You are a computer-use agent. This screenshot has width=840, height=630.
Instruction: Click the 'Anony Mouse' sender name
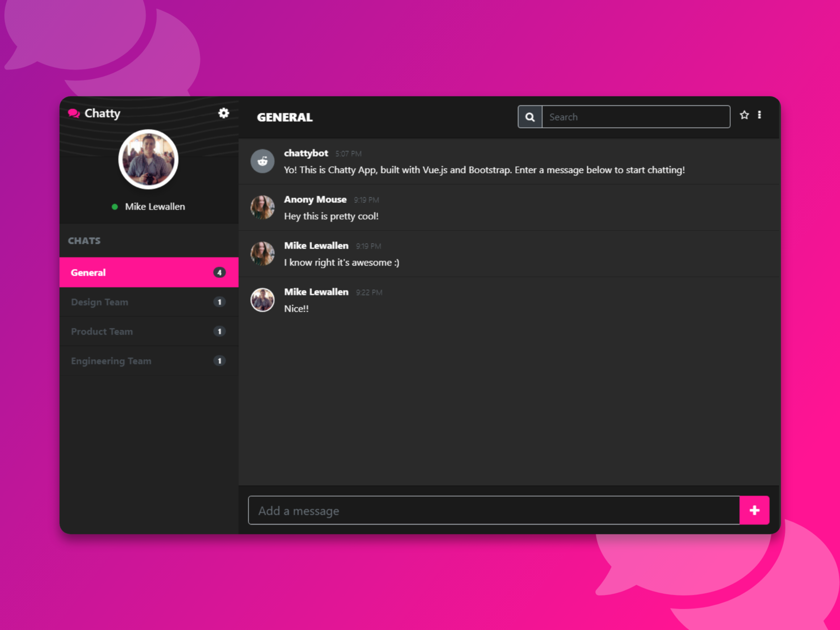[x=315, y=199]
